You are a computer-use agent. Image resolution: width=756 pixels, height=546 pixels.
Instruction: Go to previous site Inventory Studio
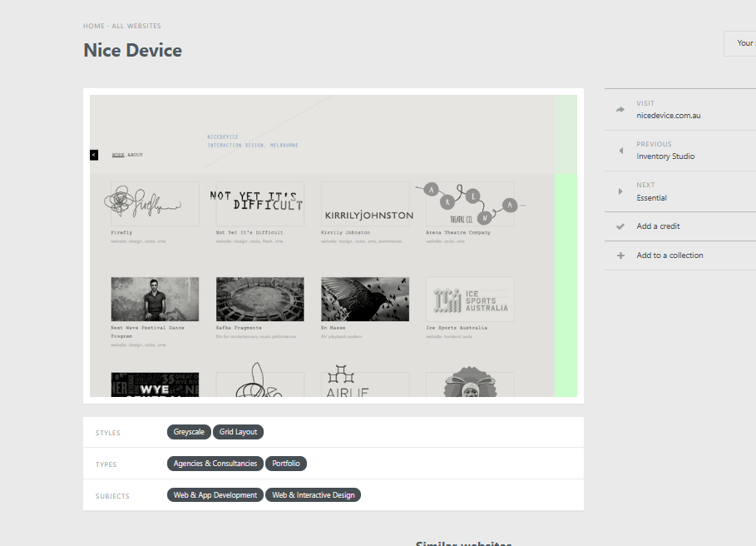(665, 156)
